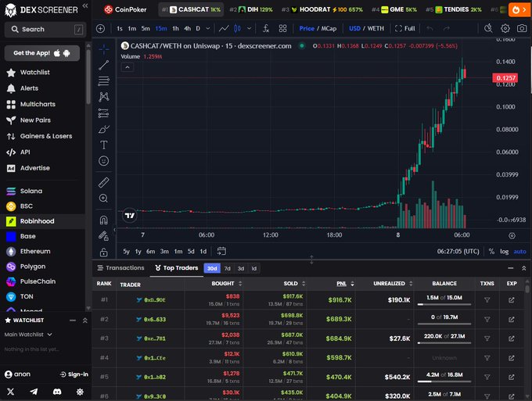532x401 pixels.
Task: Select the crosshair cursor tool
Action: [x=104, y=49]
